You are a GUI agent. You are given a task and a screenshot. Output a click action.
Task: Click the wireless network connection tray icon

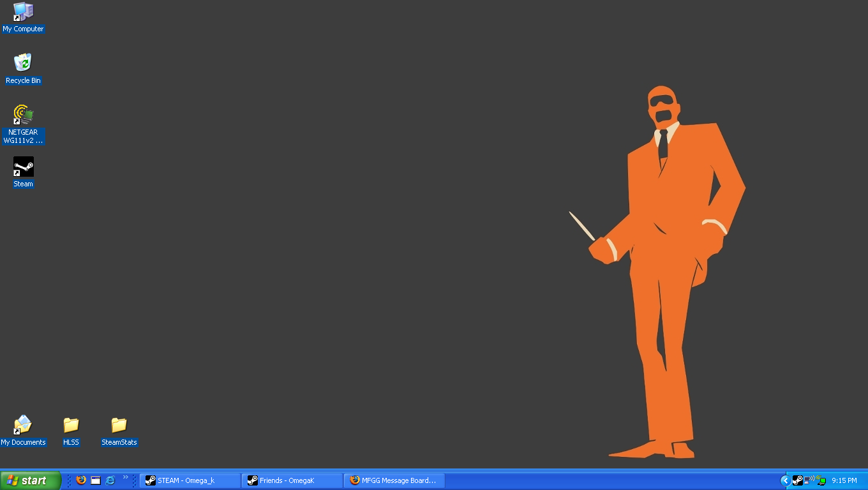click(809, 480)
